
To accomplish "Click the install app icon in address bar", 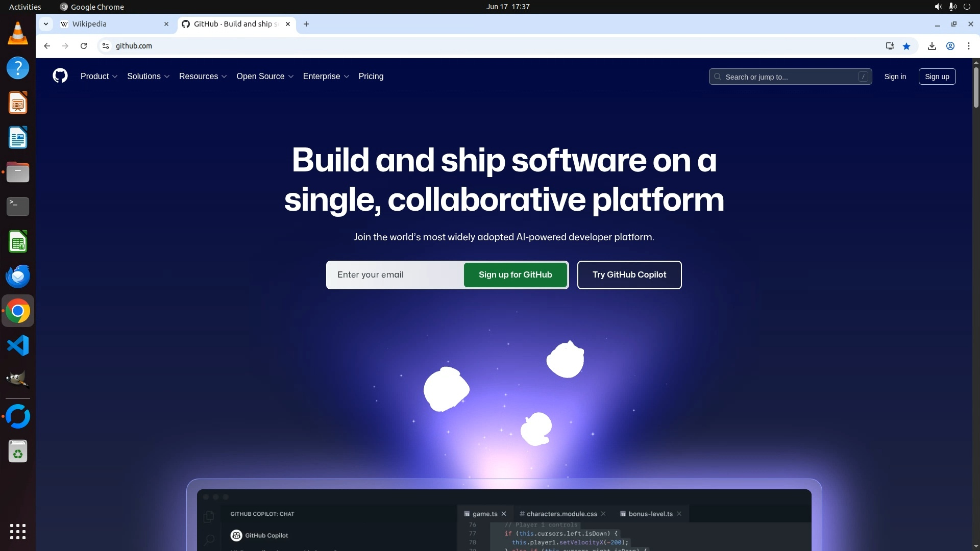I will (890, 46).
